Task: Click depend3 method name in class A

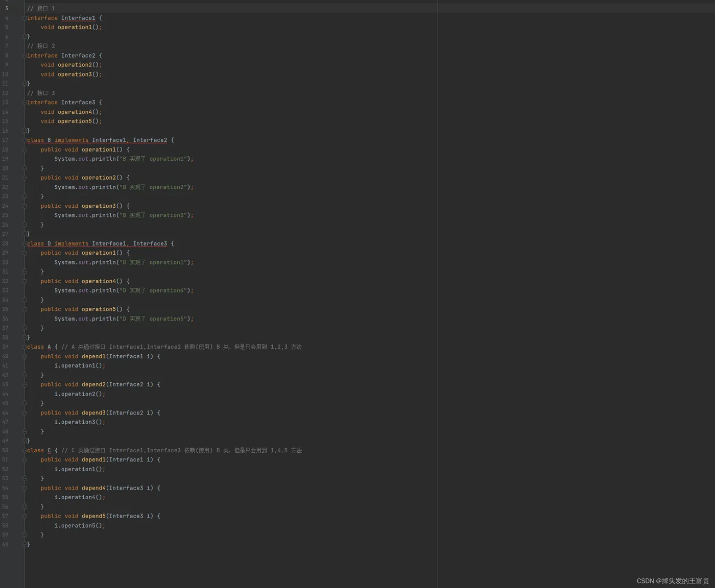Action: [x=93, y=413]
